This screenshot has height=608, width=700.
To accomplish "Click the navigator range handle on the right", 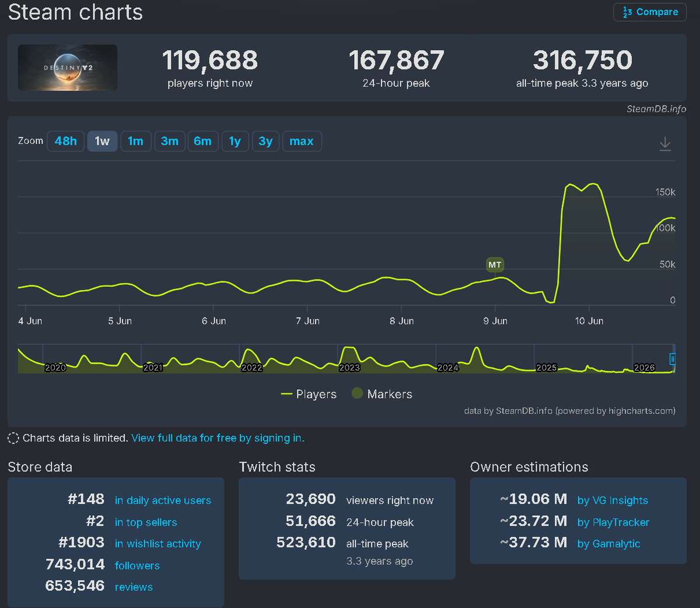I will 673,359.
